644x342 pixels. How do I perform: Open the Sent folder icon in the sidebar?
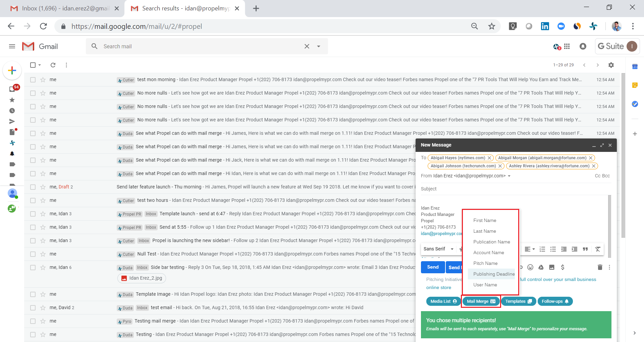(12, 121)
